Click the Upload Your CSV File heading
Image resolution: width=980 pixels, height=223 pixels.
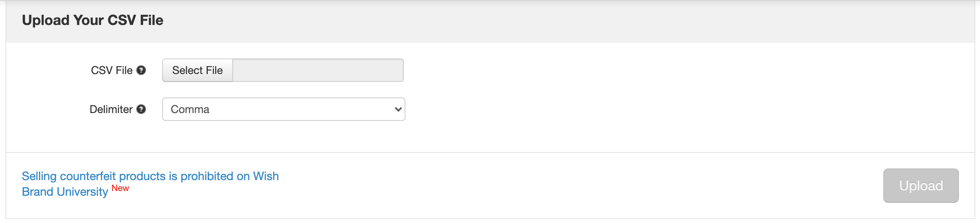(x=92, y=20)
